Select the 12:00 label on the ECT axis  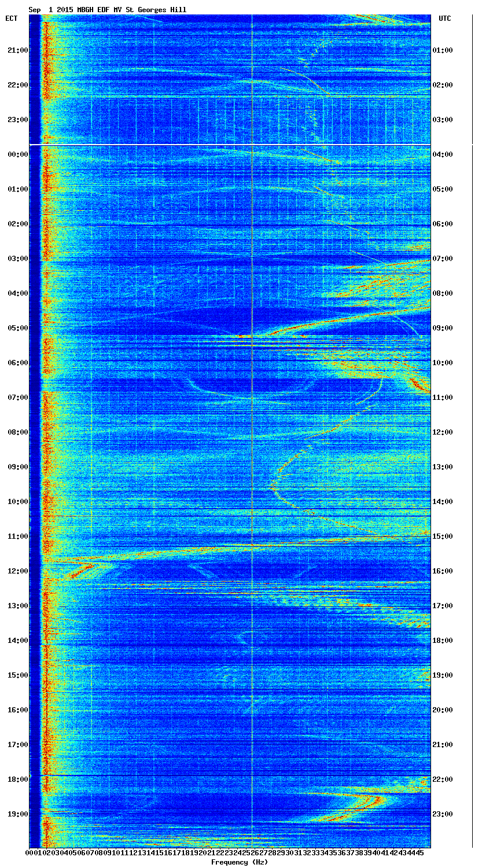[17, 571]
